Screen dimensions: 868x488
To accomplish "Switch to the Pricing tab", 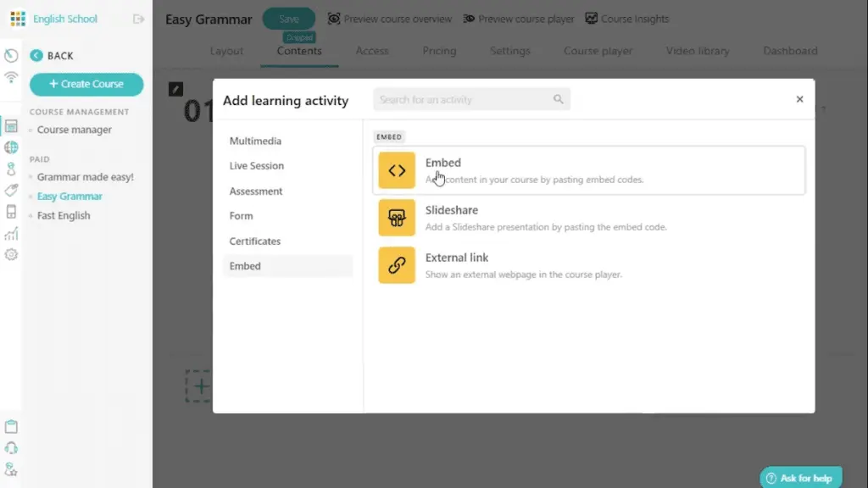I will click(440, 51).
